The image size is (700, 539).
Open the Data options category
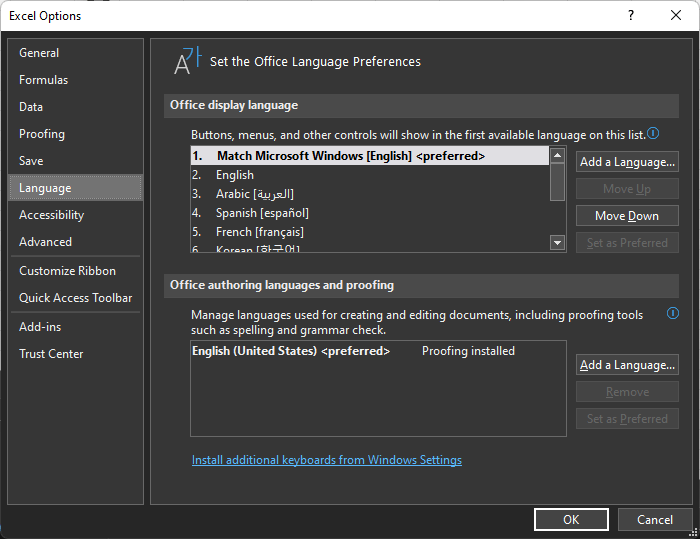(x=75, y=107)
